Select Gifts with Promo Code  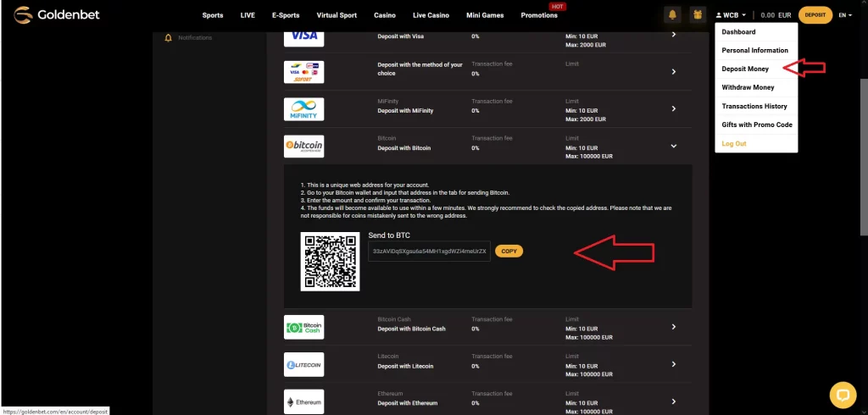(756, 125)
